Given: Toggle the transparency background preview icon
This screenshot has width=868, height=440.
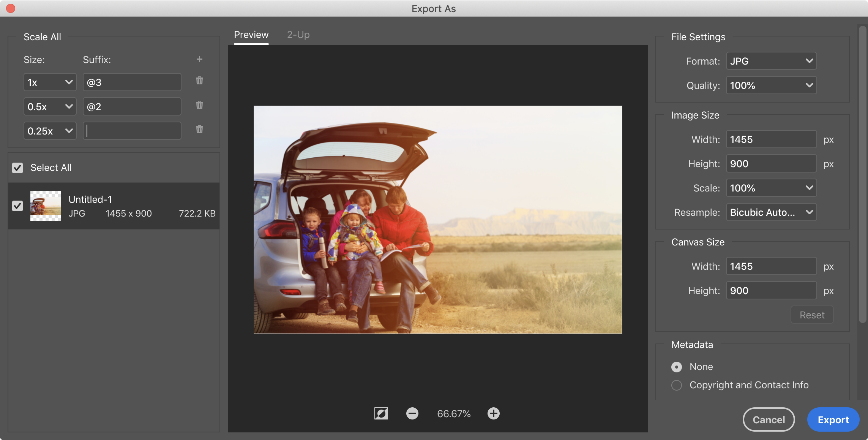Looking at the screenshot, I should (x=381, y=413).
